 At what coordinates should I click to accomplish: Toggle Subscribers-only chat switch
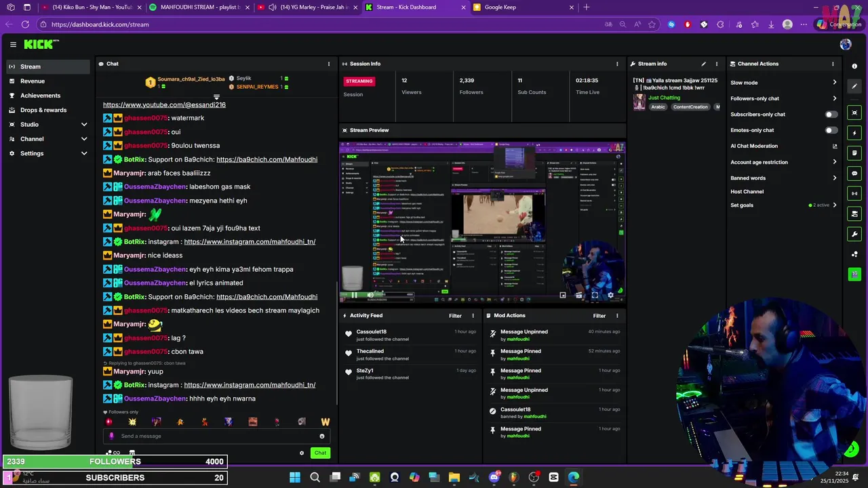click(x=831, y=115)
